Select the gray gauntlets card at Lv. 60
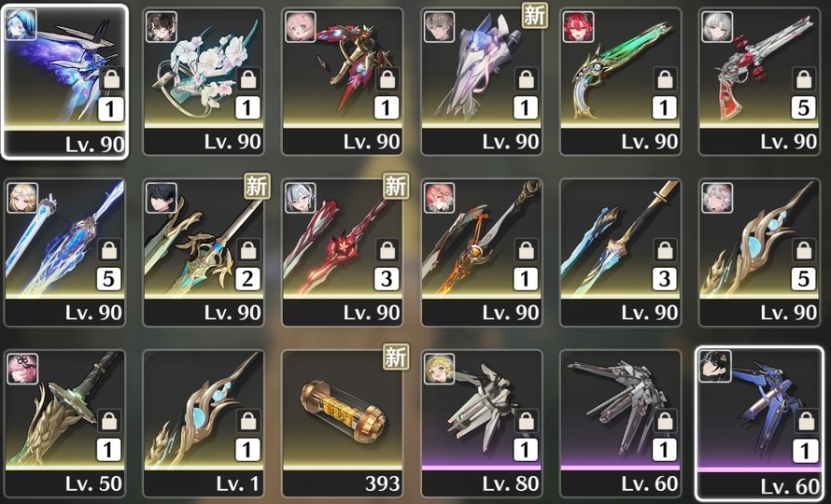 coord(620,423)
